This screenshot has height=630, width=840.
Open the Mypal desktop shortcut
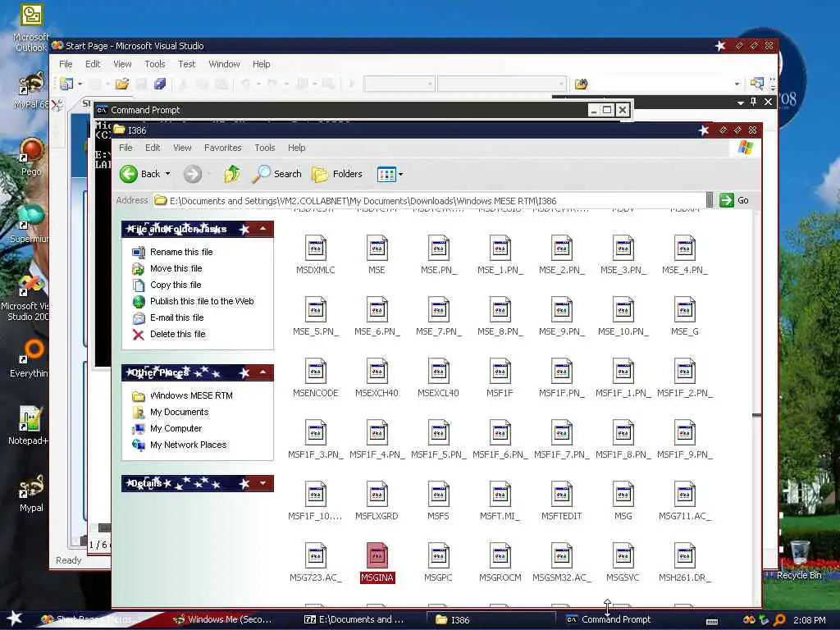[31, 493]
